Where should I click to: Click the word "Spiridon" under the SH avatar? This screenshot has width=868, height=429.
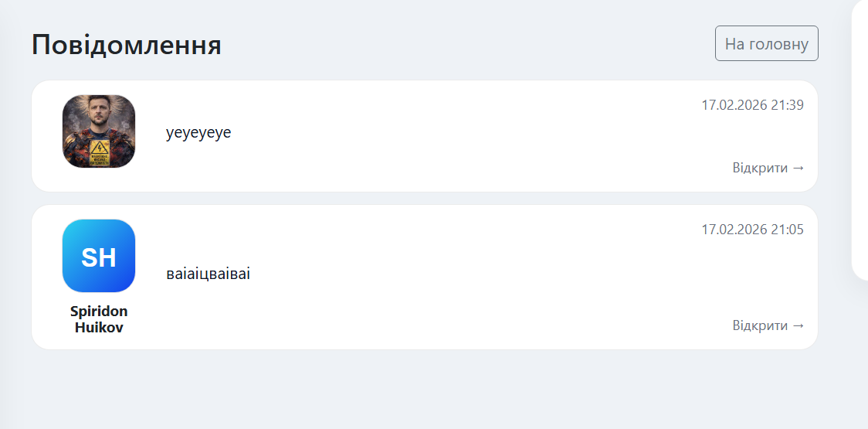(99, 312)
